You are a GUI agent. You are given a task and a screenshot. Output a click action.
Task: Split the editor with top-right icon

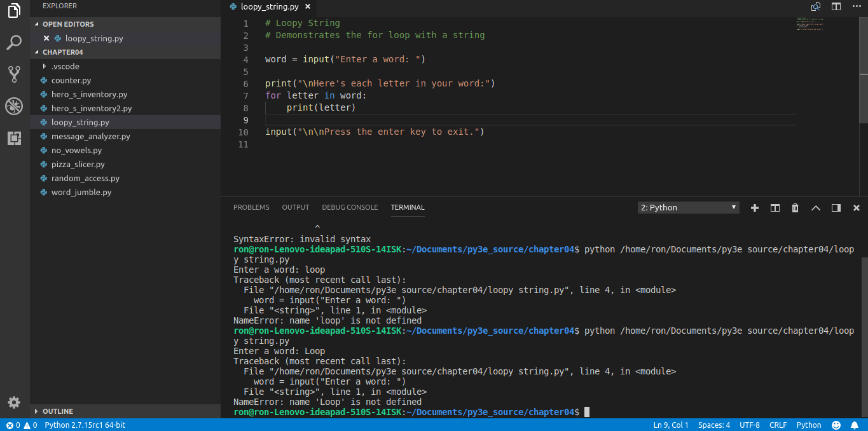point(836,6)
